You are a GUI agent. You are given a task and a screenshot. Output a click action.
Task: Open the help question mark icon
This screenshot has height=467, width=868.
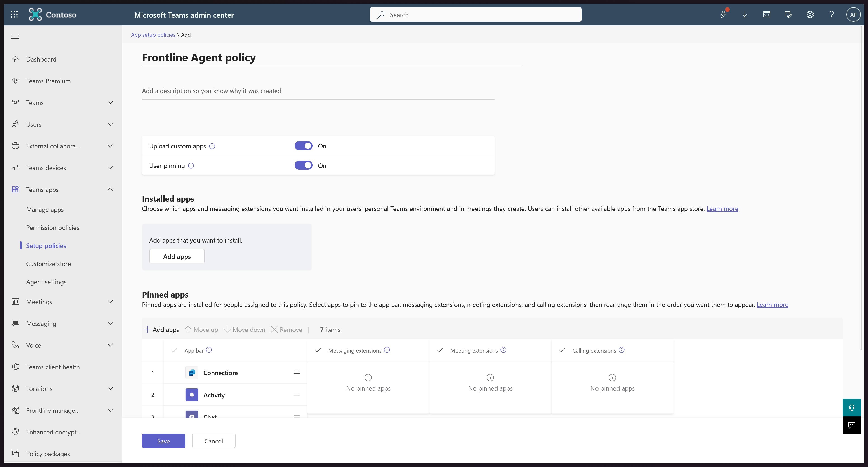coord(831,14)
